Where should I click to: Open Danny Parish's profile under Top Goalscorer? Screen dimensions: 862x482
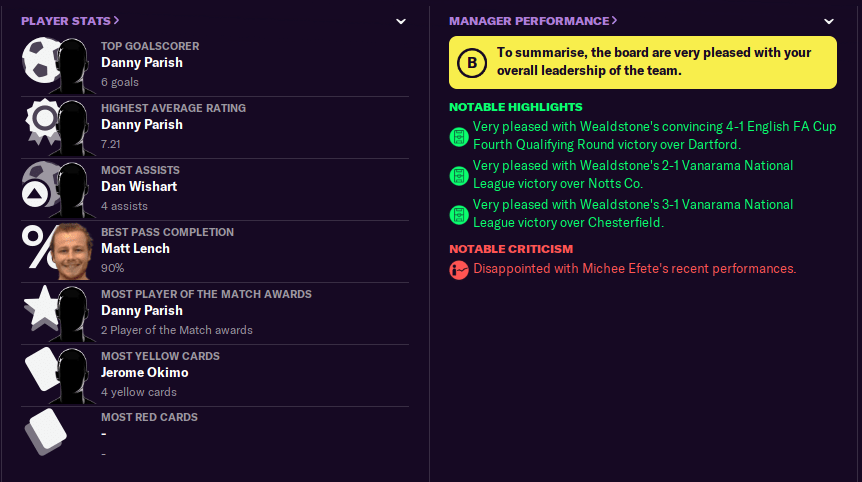click(142, 63)
